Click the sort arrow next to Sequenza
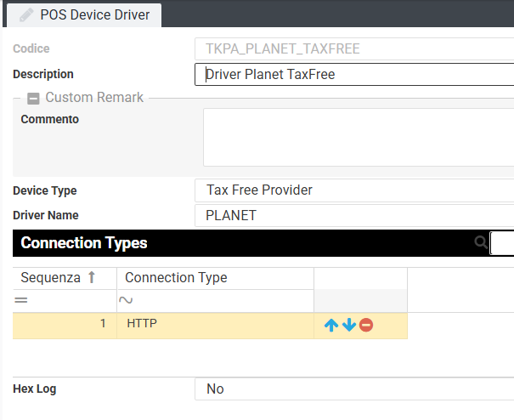This screenshot has width=514, height=420. [92, 278]
